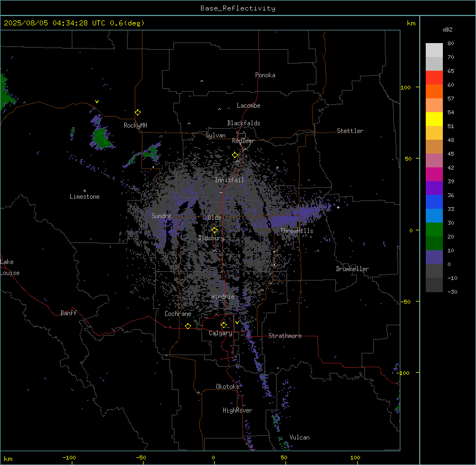Click the Drumheller label
The width and height of the screenshot is (476, 465).
point(352,269)
